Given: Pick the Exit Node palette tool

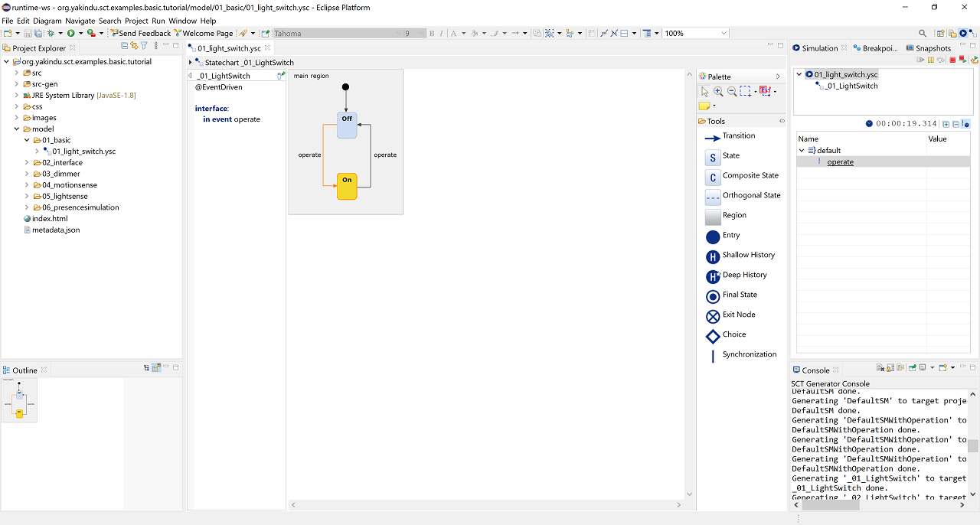Looking at the screenshot, I should pyautogui.click(x=730, y=316).
